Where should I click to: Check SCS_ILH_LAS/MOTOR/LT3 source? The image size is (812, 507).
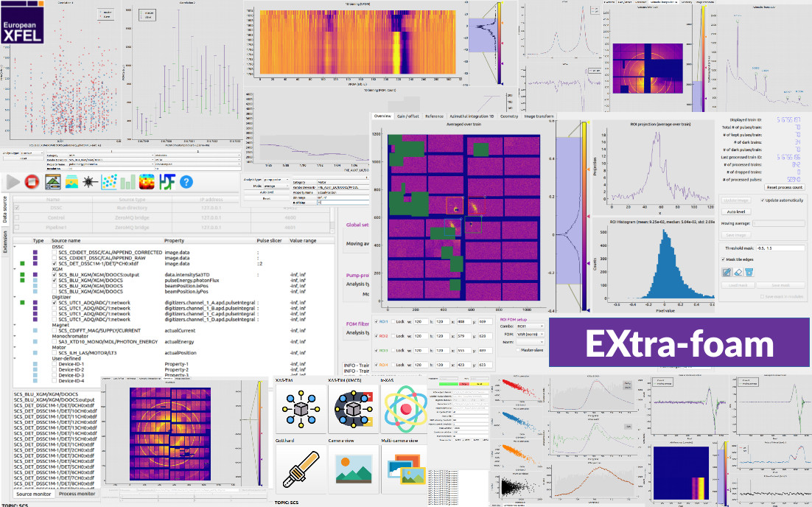(x=55, y=353)
